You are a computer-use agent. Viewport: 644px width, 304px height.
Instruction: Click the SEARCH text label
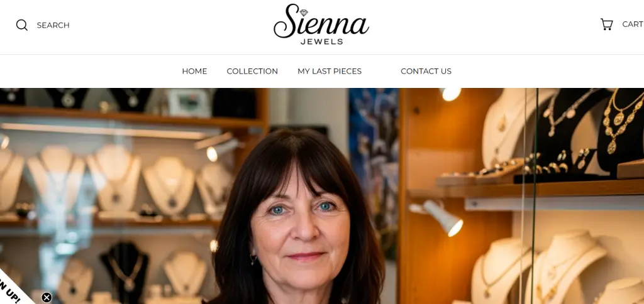pos(53,25)
